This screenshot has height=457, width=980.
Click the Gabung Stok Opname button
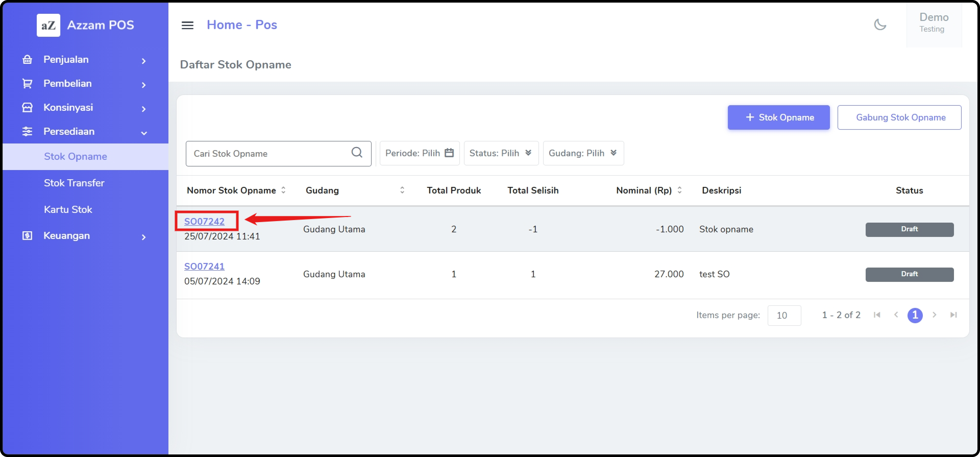899,118
